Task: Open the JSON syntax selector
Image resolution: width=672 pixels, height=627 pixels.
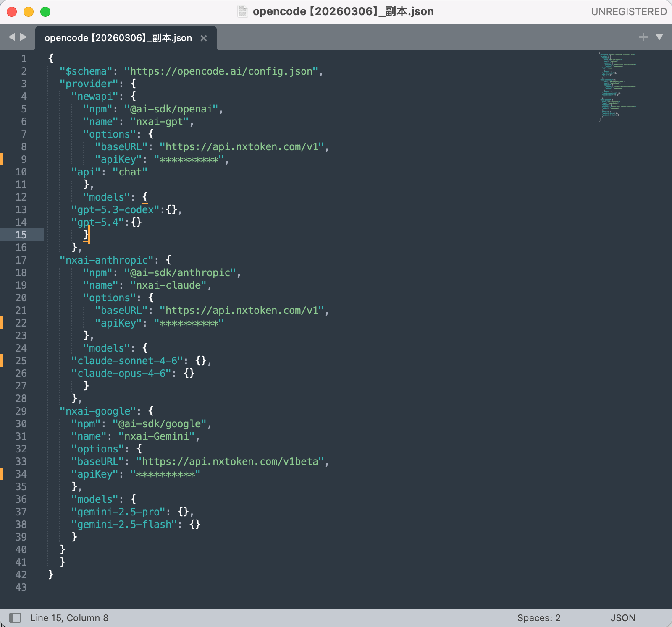Action: [622, 618]
